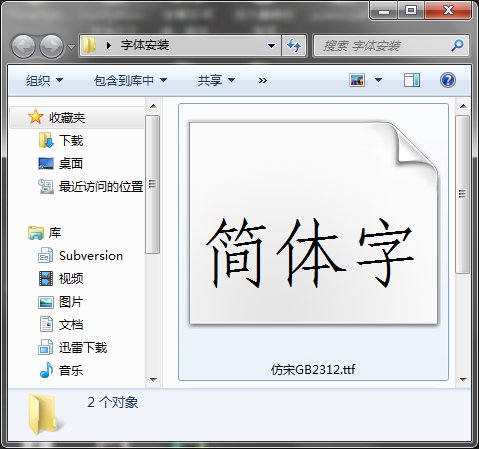Click navigation pane scroll down arrow
Image resolution: width=479 pixels, height=449 pixels.
153,380
